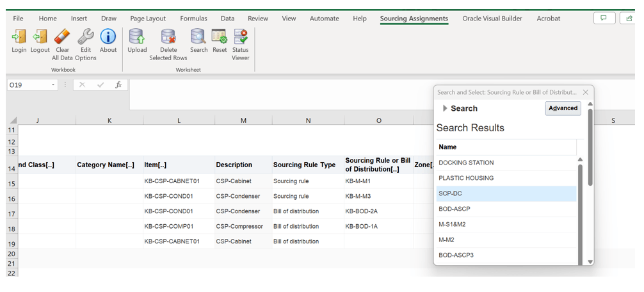Open the Oracle Visual Builder tab

coord(492,19)
